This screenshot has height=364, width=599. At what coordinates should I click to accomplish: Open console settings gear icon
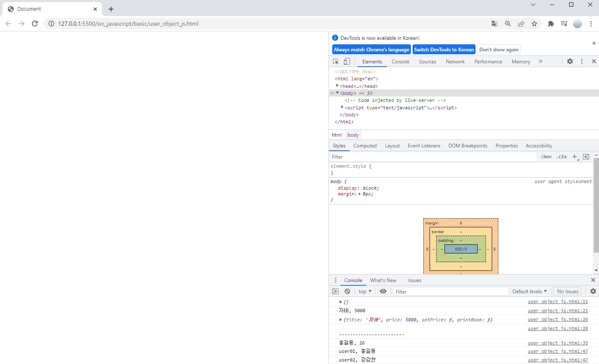[x=593, y=291]
